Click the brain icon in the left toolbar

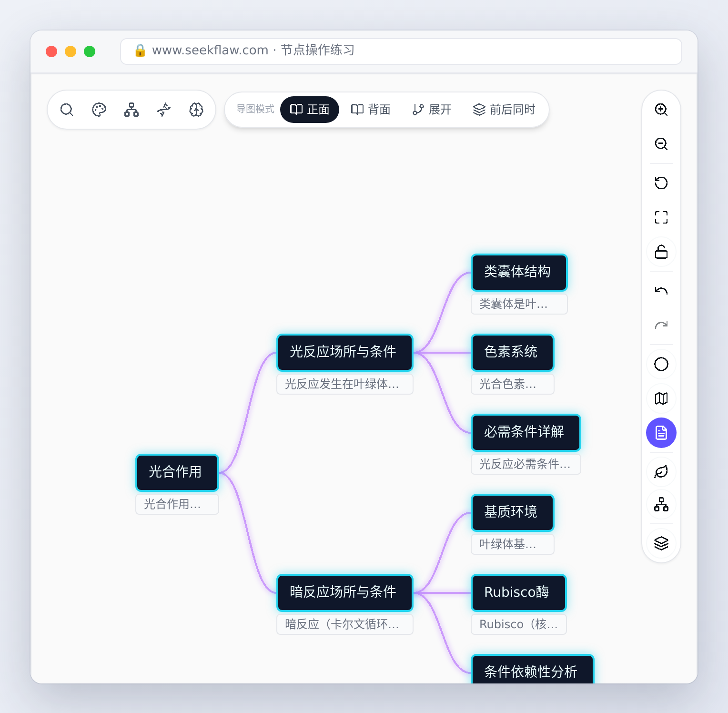click(x=196, y=110)
